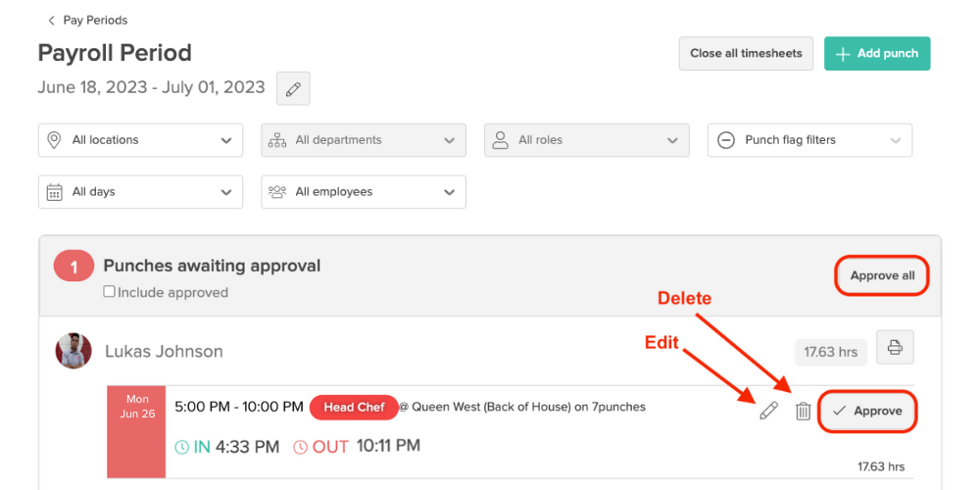
Task: Click Approve all punches button
Action: pos(882,275)
